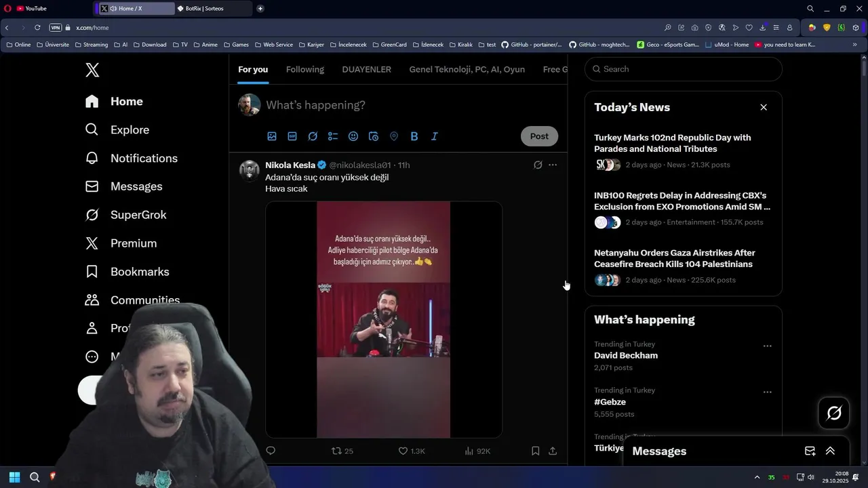The image size is (868, 488).
Task: Play the Adana video thumbnail
Action: point(384,320)
